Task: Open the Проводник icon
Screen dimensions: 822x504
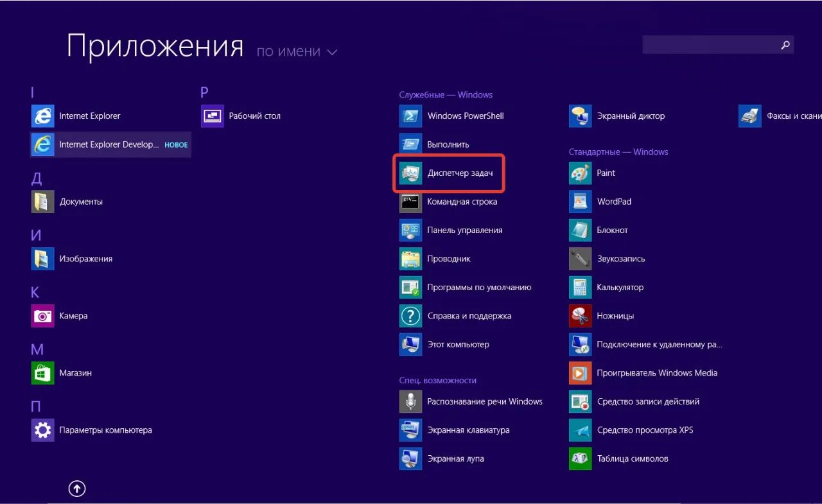Action: [x=410, y=259]
